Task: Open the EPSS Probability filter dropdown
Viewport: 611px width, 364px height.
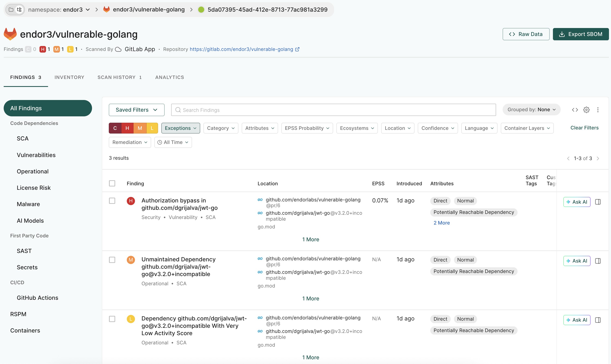Action: (307, 128)
